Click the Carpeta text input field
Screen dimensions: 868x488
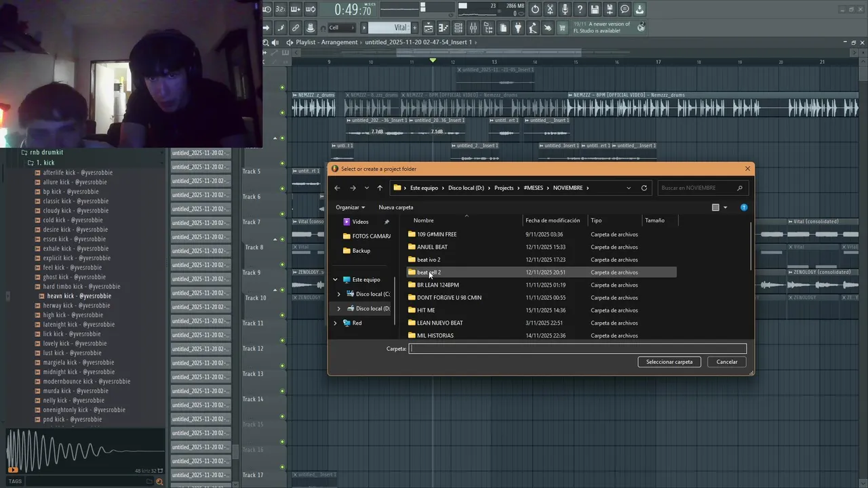578,348
